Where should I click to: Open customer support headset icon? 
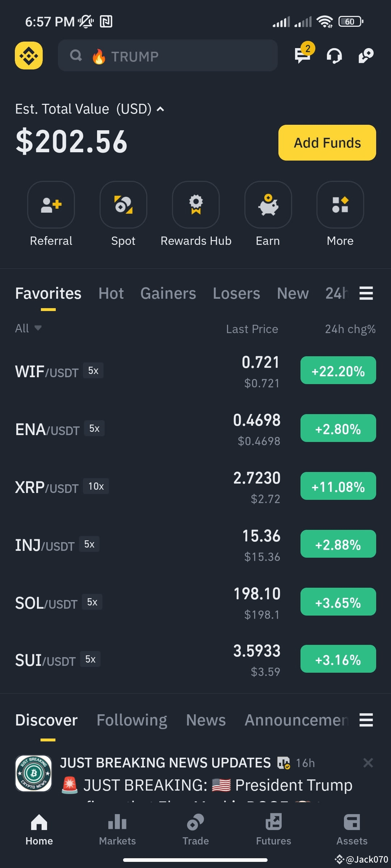[334, 56]
